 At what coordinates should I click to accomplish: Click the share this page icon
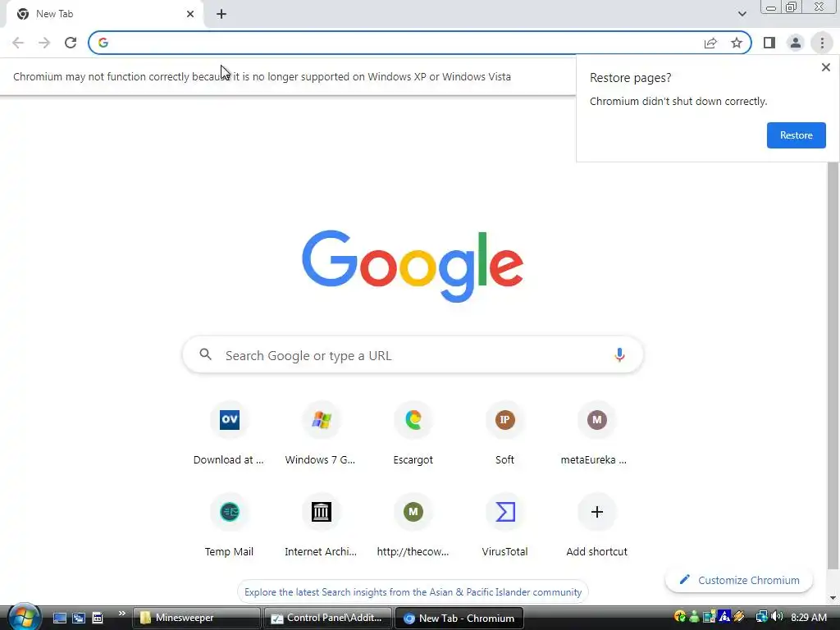pyautogui.click(x=710, y=43)
